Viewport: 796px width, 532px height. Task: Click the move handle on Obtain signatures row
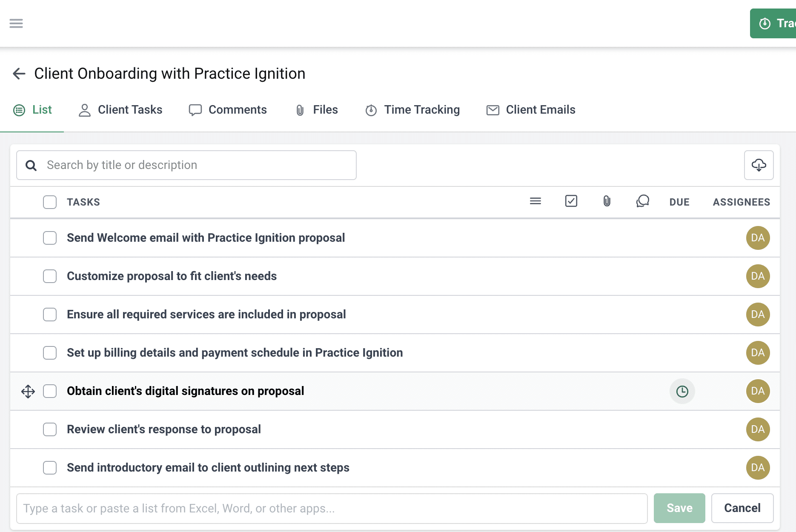coord(28,391)
